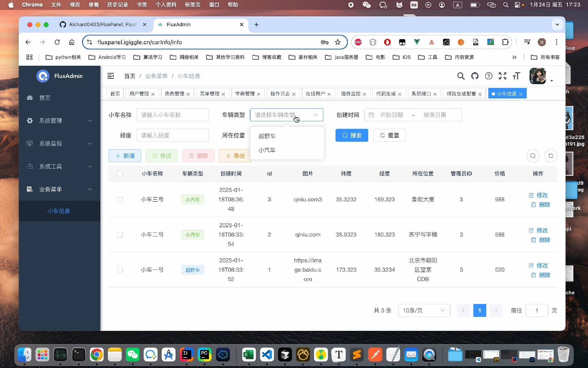Expand 系统管理 sidebar menu
588x368 pixels.
pos(60,121)
